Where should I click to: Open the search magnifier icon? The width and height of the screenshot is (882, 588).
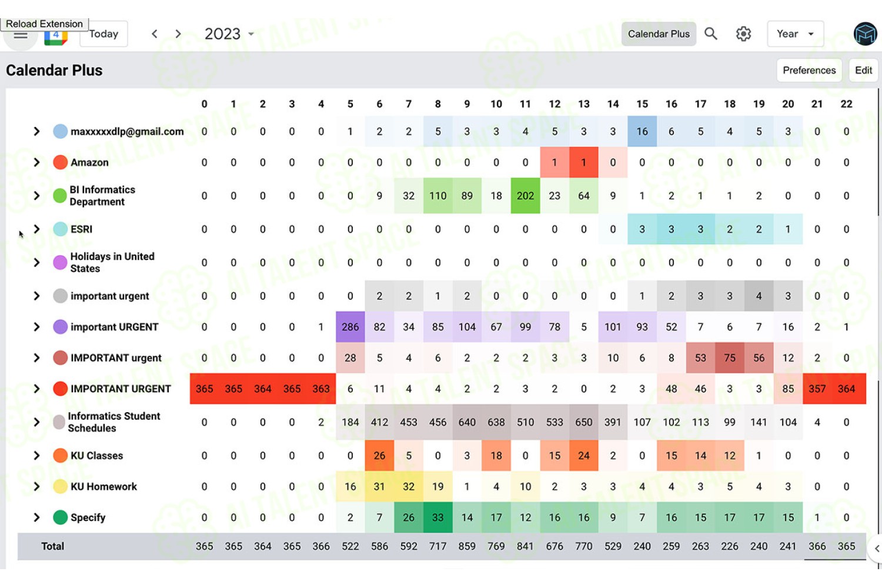tap(711, 34)
